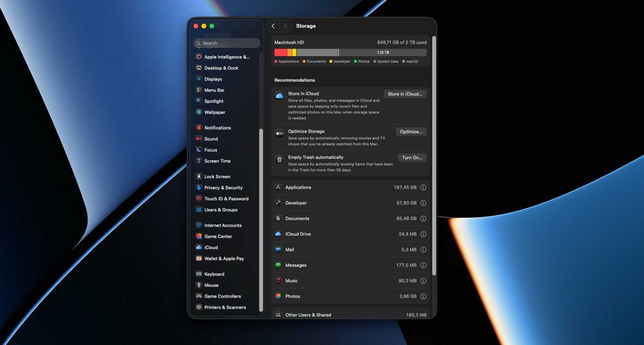644x345 pixels.
Task: Open Apple Intelligence settings icon
Action: pos(199,57)
